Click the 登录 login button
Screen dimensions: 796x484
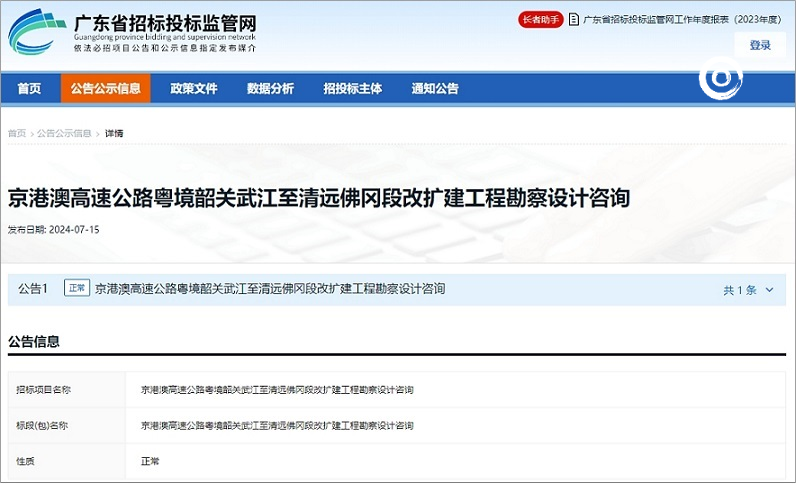(760, 45)
